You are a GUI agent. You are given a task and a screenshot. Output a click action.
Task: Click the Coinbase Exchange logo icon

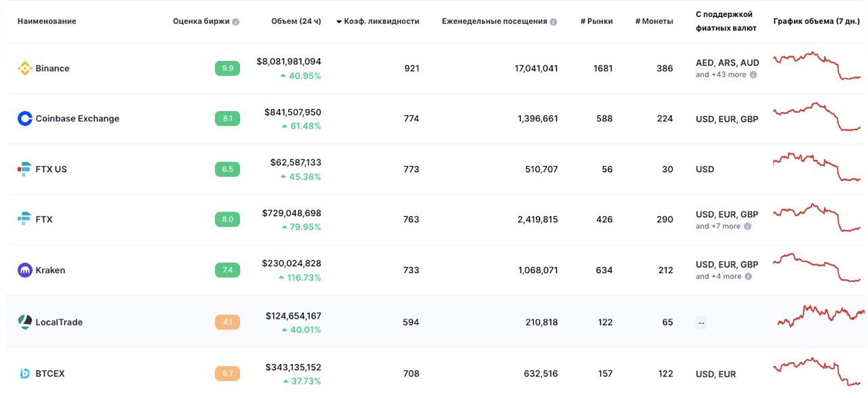click(x=24, y=119)
